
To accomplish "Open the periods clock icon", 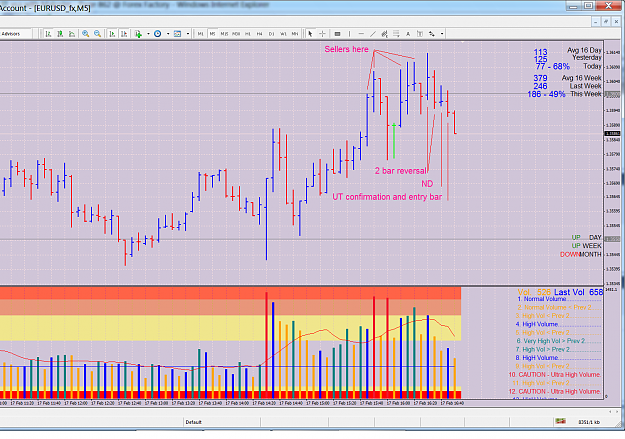I will click(158, 34).
